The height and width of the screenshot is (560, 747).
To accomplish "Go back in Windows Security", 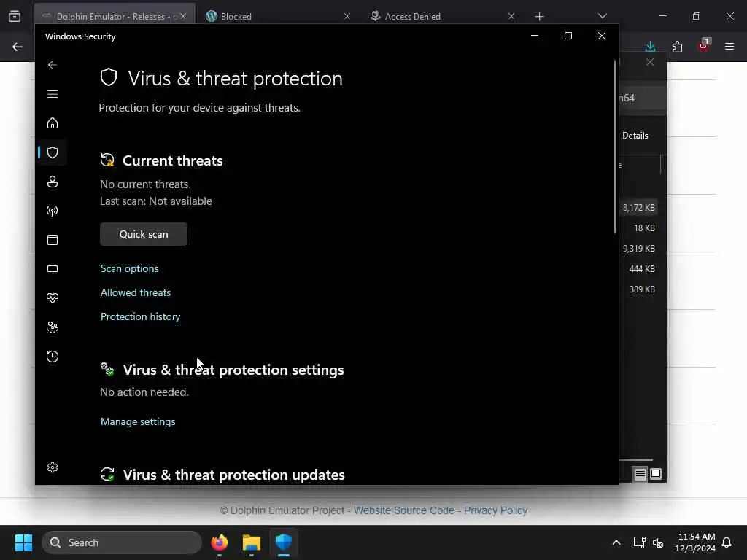I will click(53, 65).
